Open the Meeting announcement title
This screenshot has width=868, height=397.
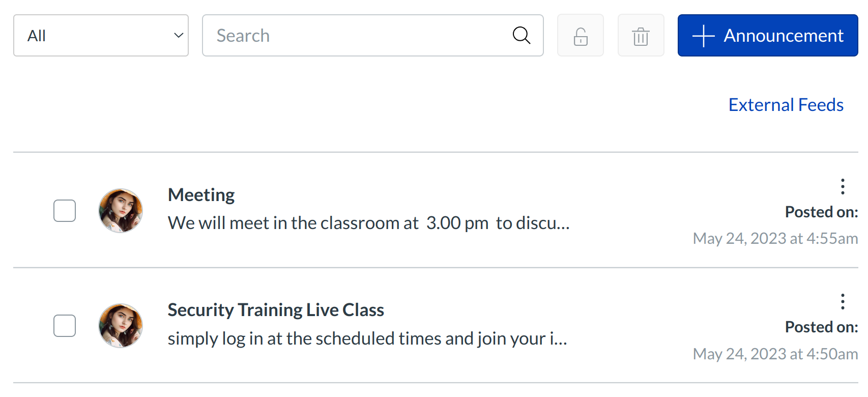pyautogui.click(x=201, y=195)
